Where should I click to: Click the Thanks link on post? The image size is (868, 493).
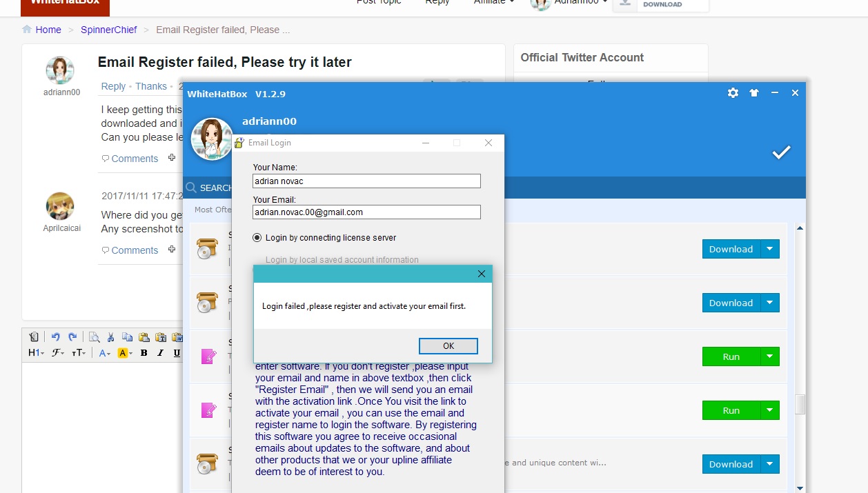150,86
